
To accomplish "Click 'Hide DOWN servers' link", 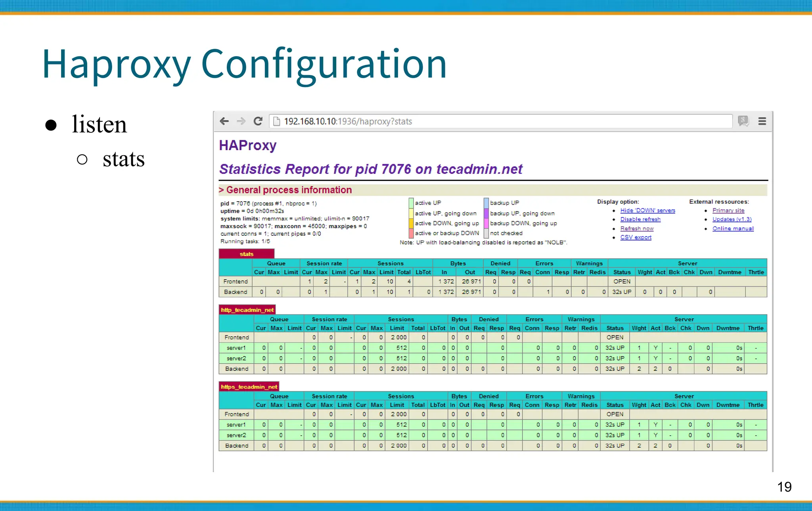I will click(647, 210).
